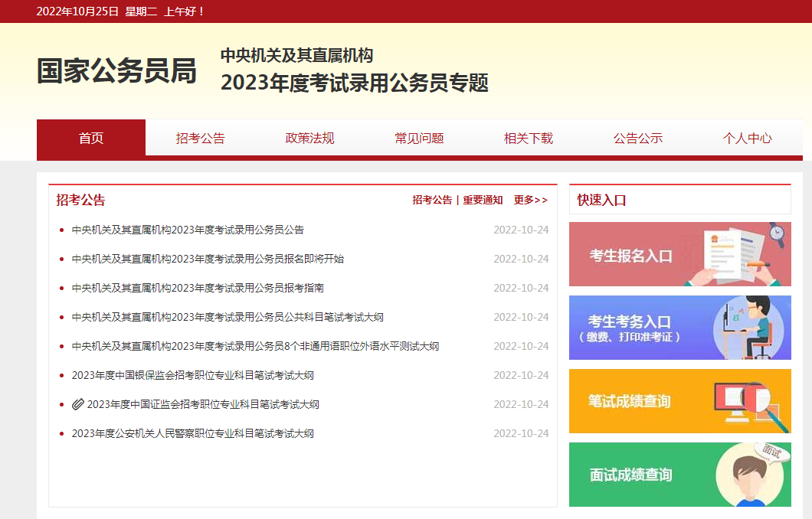Open the 中国银保监会 exam syllabus article
Viewport: 812px width, 519px height.
[192, 375]
